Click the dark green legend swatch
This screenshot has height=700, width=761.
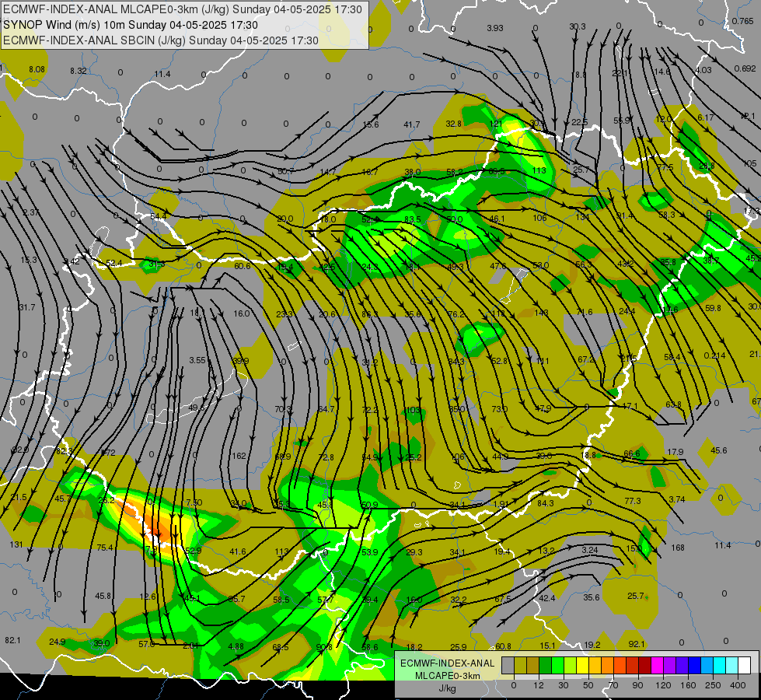click(546, 665)
